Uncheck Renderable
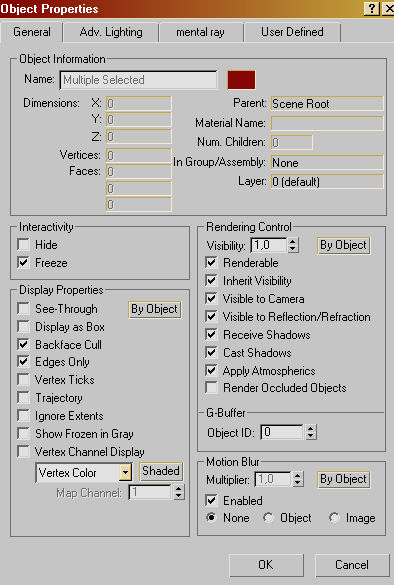The image size is (394, 585). [x=211, y=263]
